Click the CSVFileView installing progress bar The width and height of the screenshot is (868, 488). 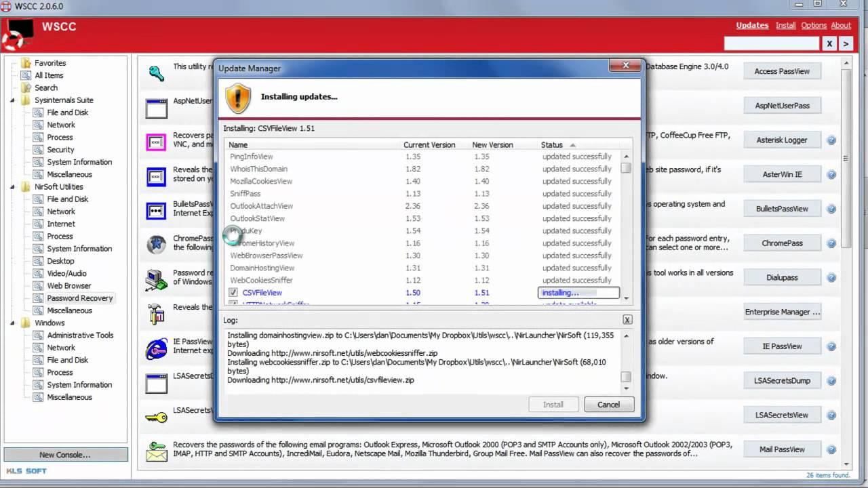[x=578, y=292]
